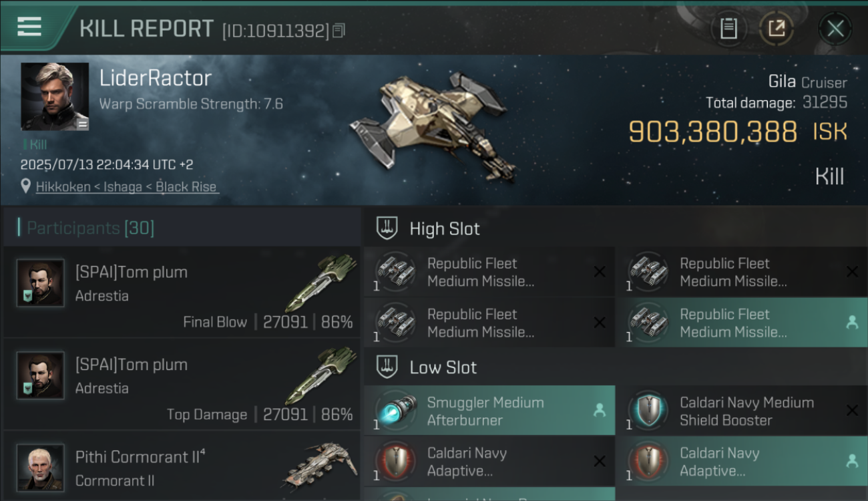The width and height of the screenshot is (868, 501).
Task: Select the Top Damage Tom plum entry
Action: pyautogui.click(x=182, y=385)
